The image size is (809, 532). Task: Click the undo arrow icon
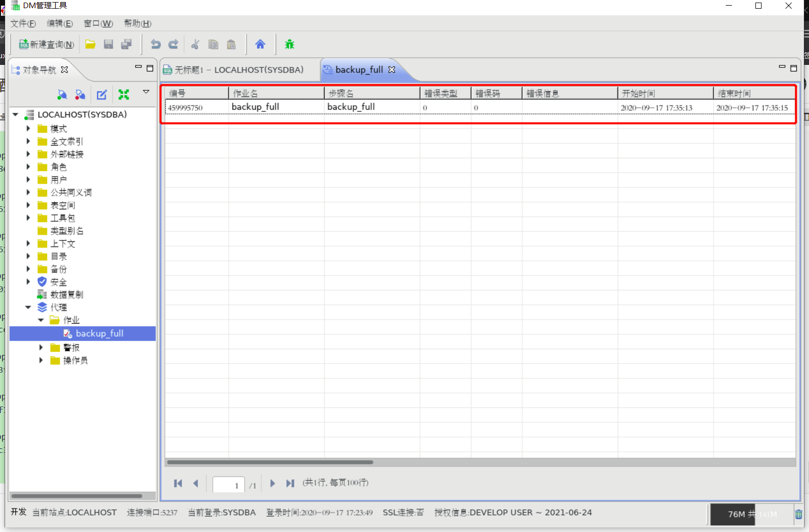pos(156,44)
